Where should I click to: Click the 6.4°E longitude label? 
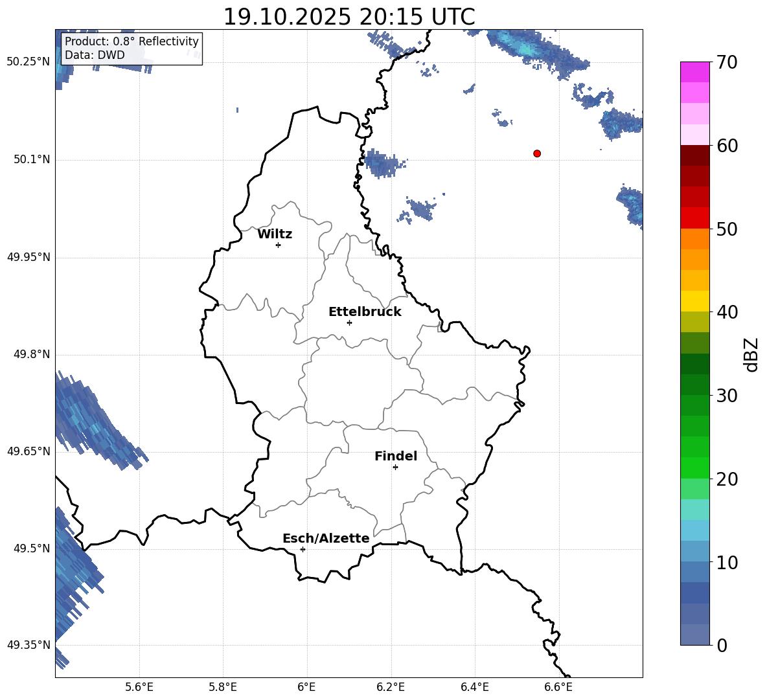click(474, 687)
